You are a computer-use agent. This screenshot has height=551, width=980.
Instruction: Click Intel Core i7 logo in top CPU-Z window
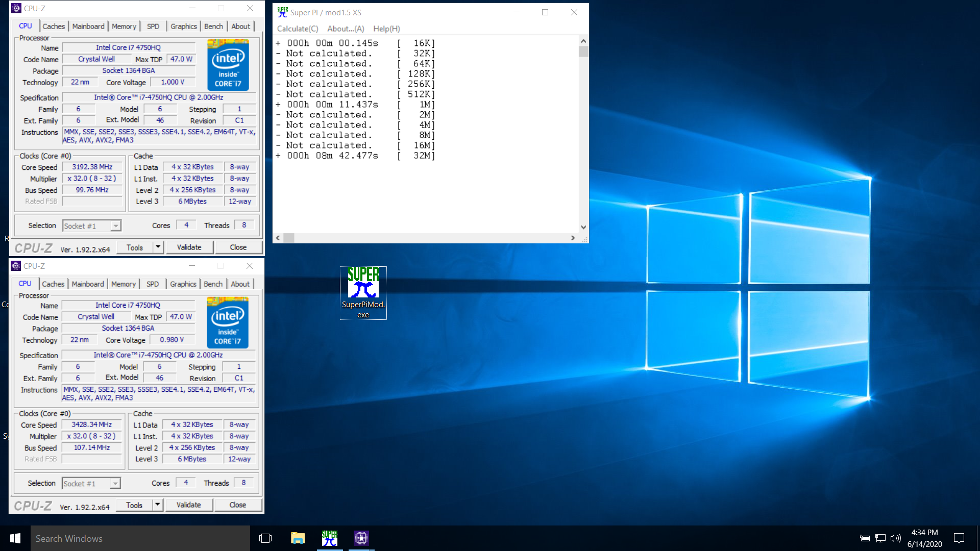(228, 65)
